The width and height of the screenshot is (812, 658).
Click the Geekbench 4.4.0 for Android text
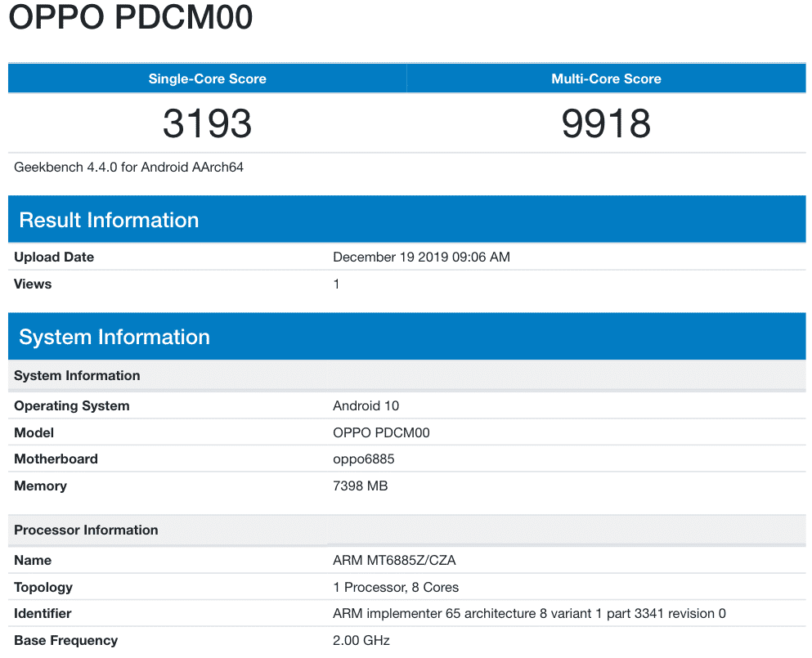(x=129, y=168)
